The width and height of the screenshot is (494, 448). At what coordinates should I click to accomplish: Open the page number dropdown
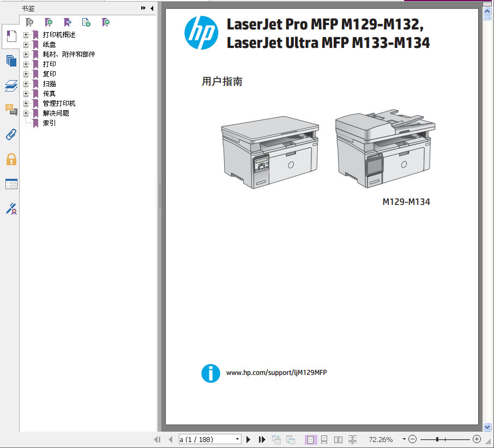click(238, 439)
